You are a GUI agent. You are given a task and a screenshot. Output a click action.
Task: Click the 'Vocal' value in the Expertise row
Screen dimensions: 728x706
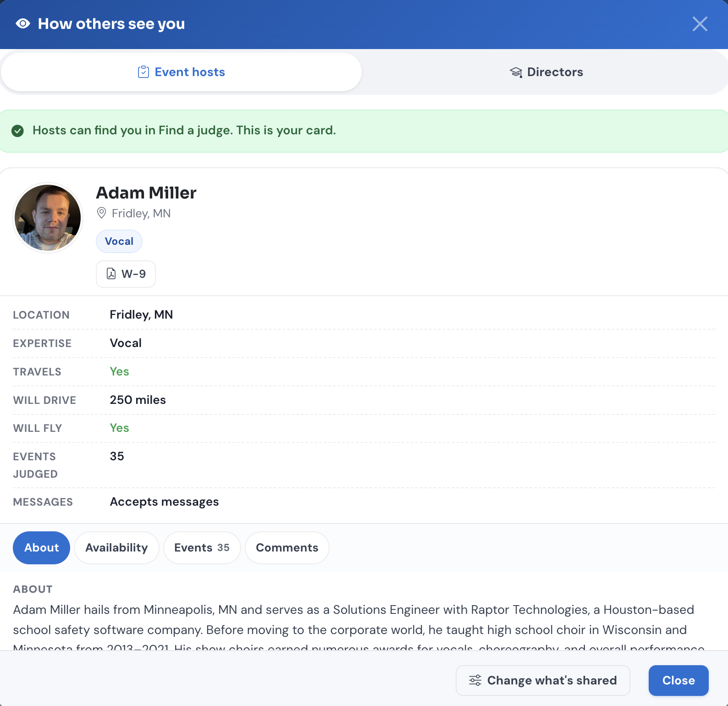(x=126, y=343)
